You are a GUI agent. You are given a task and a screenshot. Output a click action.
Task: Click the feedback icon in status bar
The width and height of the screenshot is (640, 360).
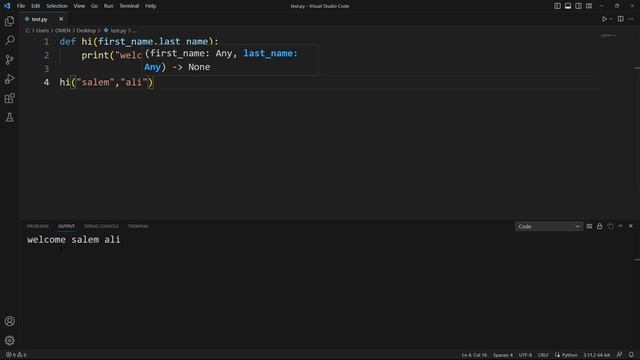620,355
